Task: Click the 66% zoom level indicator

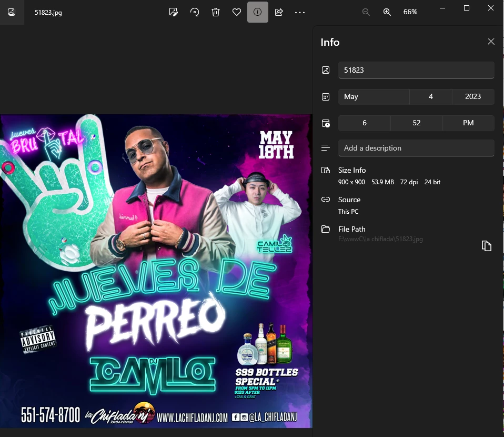Action: (410, 12)
